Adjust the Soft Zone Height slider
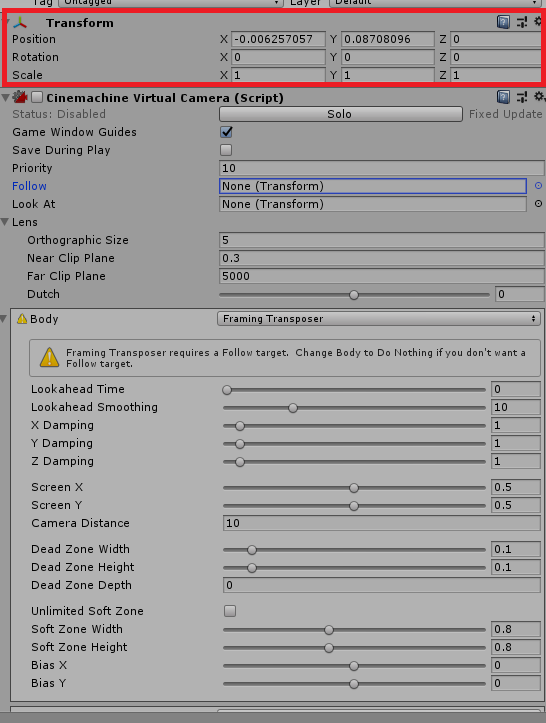Viewport: 546px width, 723px height. [x=354, y=647]
